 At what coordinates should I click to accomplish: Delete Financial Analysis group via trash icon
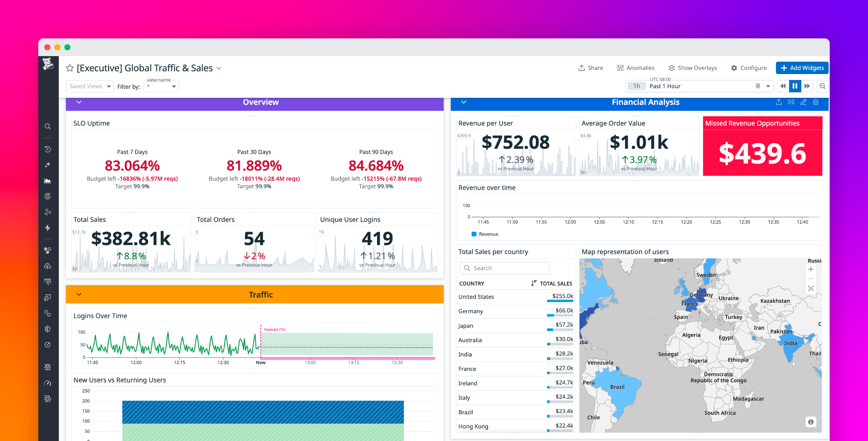coord(816,102)
